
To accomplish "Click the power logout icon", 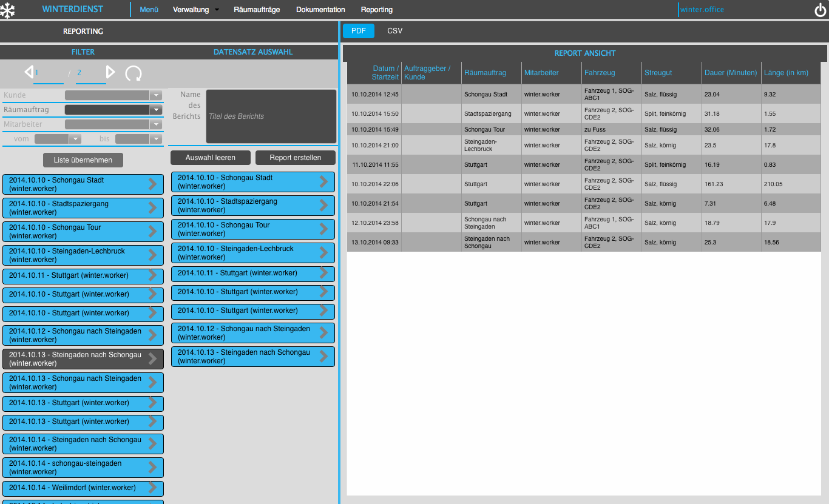I will [x=820, y=10].
